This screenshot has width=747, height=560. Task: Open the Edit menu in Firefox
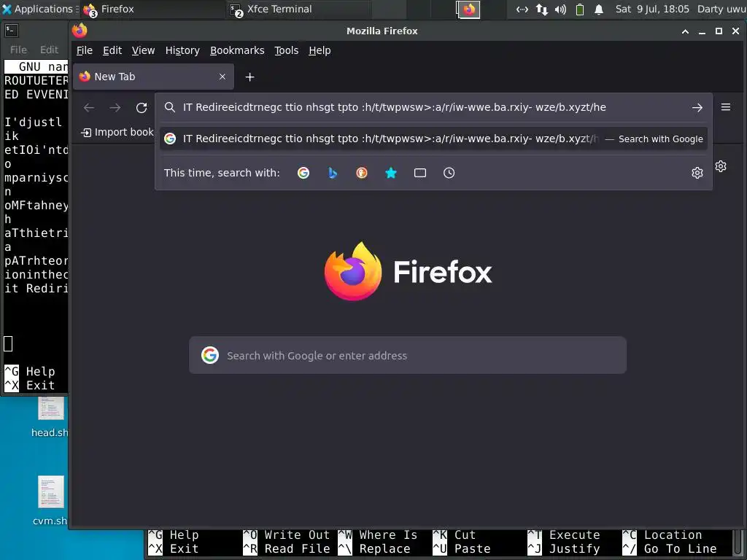point(112,50)
